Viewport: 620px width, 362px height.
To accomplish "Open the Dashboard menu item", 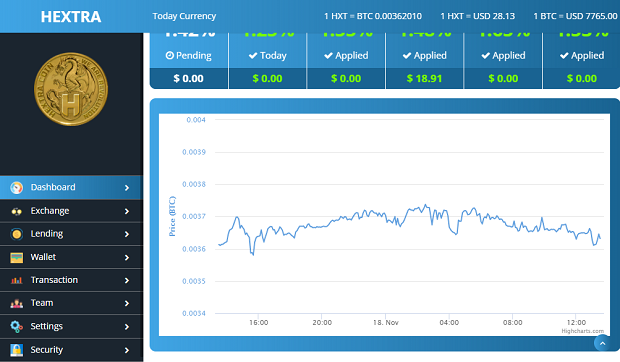I will tap(71, 187).
